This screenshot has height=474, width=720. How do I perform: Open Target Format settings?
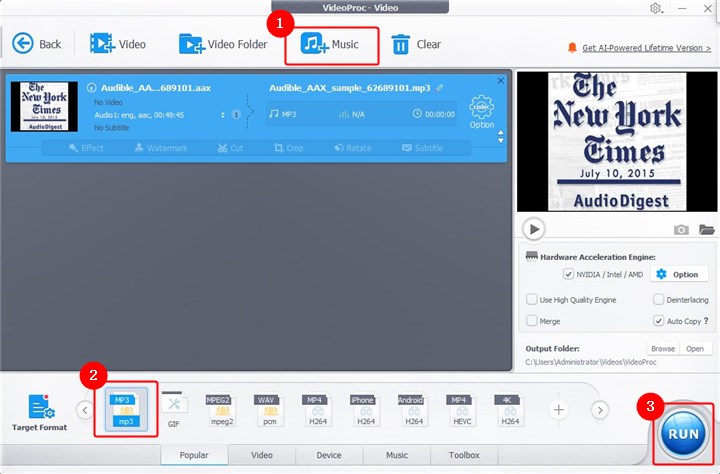tap(40, 412)
